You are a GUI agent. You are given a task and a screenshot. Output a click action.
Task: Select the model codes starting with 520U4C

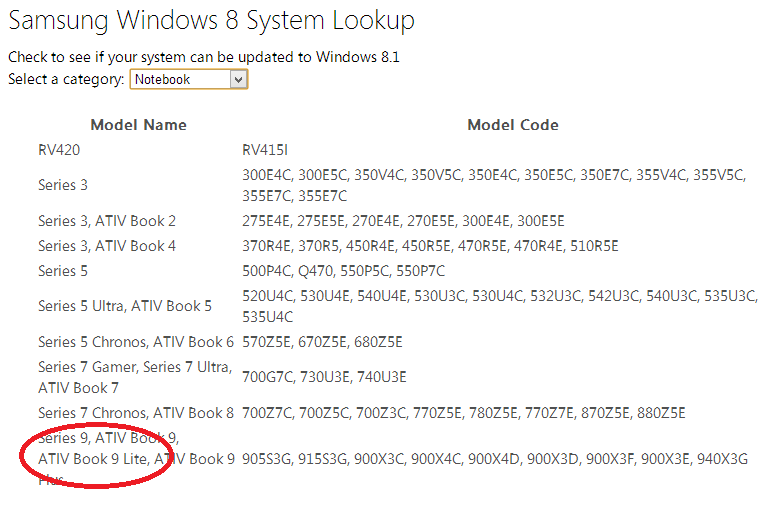(500, 306)
